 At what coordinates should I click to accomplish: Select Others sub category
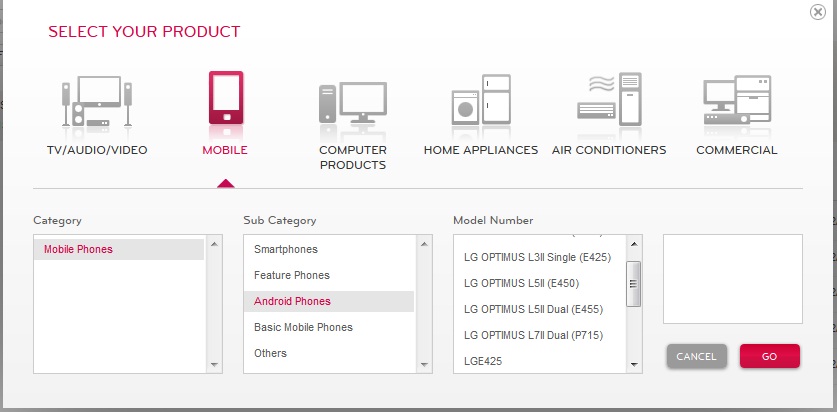(x=329, y=353)
